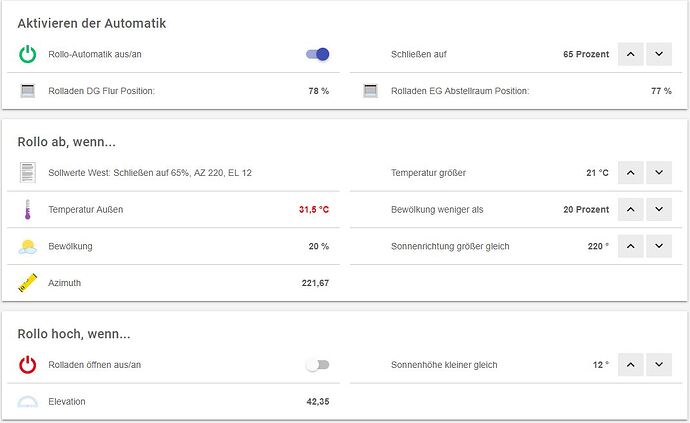Decrease Schließen auf percentage with down arrow

pos(659,54)
